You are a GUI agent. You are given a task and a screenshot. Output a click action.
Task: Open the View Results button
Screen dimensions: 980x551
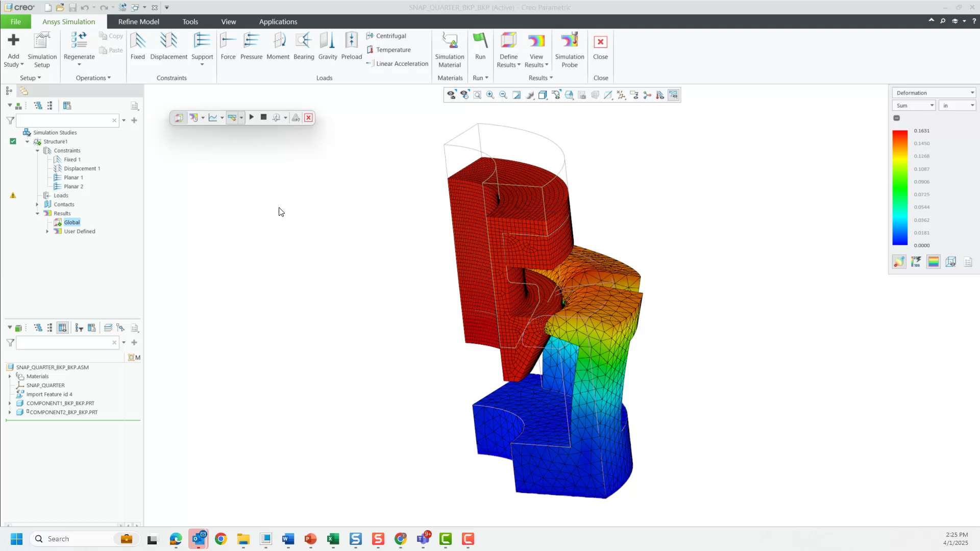tap(536, 50)
